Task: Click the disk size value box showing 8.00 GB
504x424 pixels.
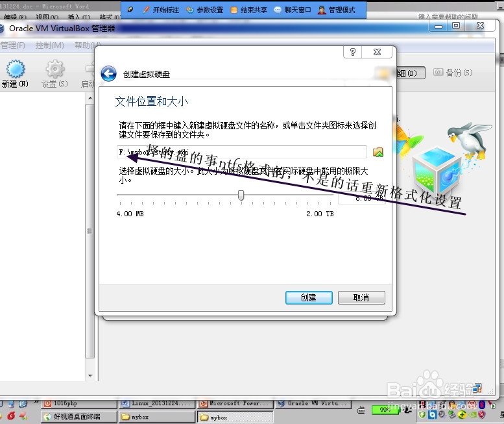Action: click(361, 198)
